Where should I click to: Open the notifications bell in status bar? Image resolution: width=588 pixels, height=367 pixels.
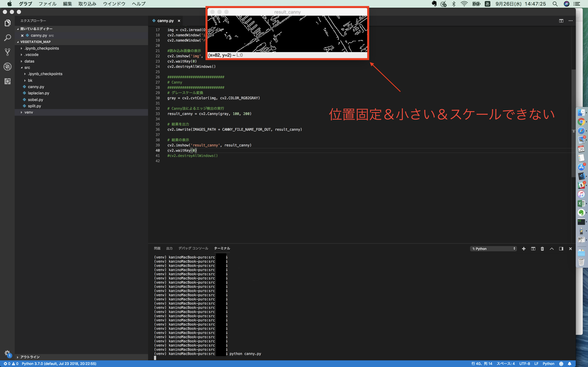click(x=569, y=364)
